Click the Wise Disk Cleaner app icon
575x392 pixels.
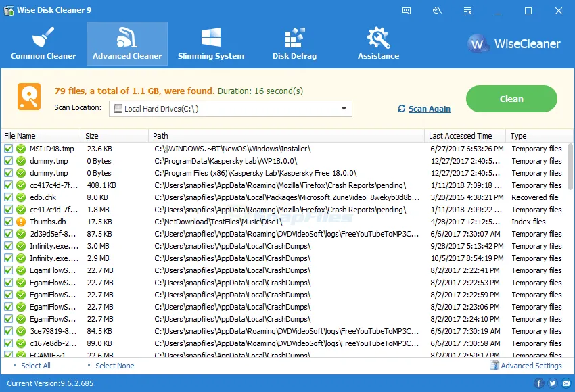[x=9, y=10]
